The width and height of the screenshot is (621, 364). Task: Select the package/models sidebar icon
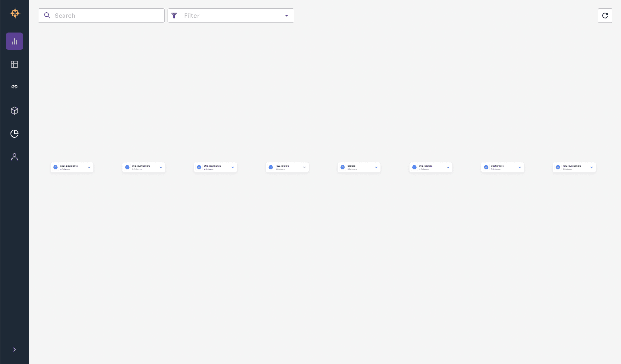tap(14, 111)
